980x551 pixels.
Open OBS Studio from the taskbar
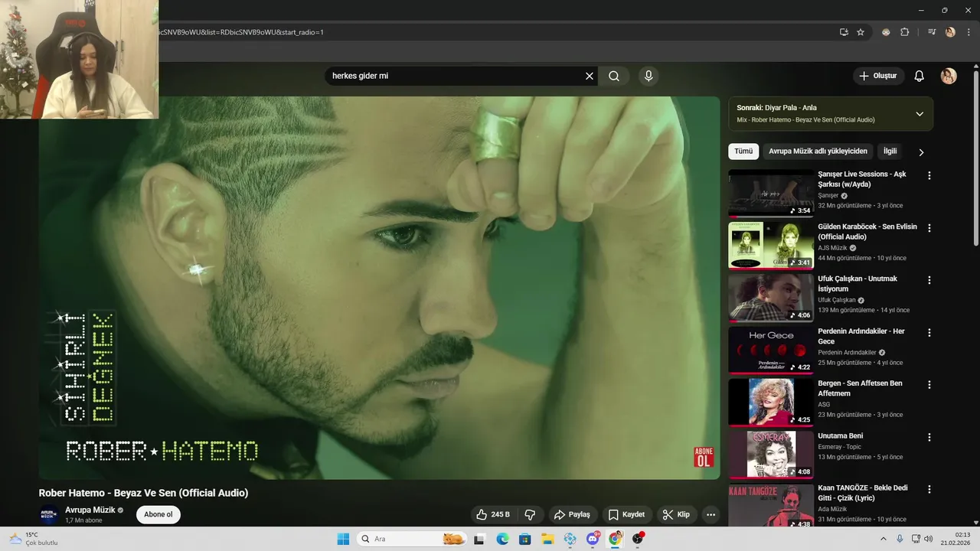(x=638, y=539)
